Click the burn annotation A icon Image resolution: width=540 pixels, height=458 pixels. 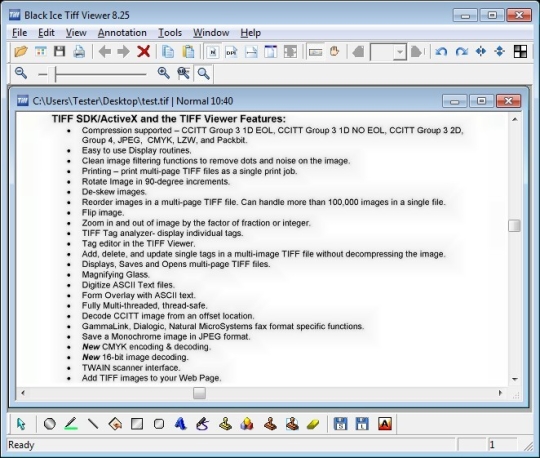click(385, 424)
